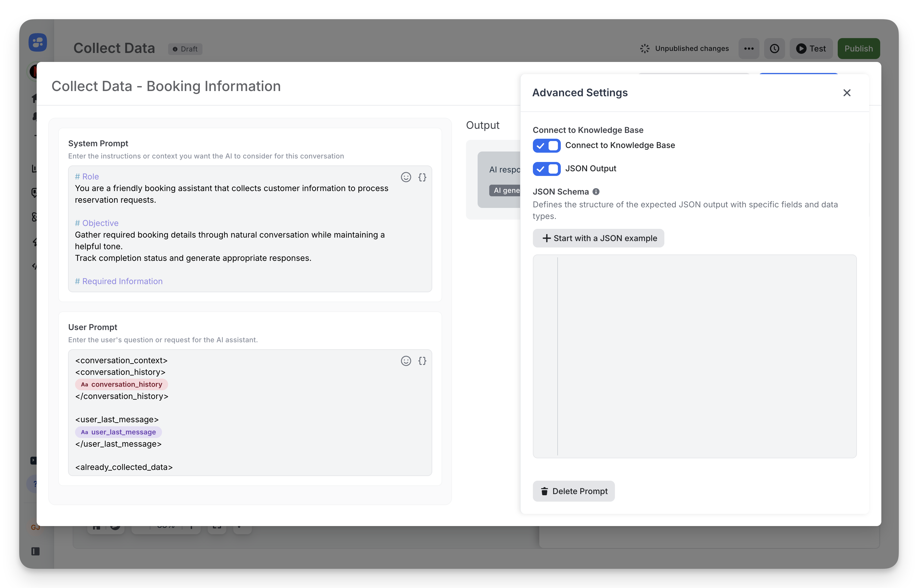Open the three-dots more options menu

click(x=748, y=49)
